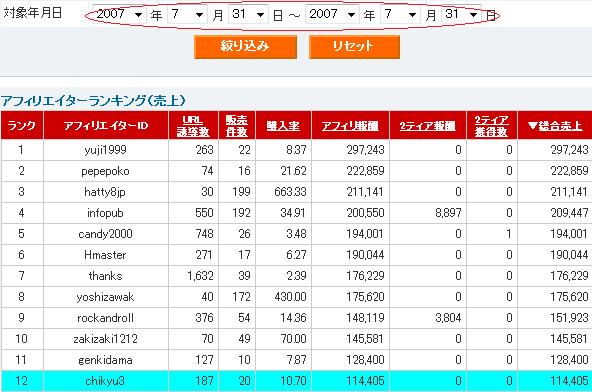Open the start day 31 dropdown

point(248,15)
